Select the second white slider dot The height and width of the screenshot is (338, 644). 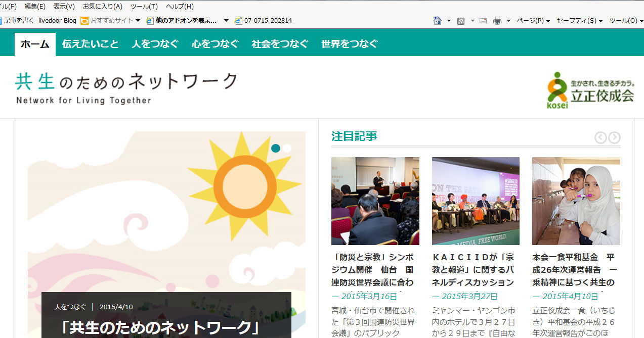(x=287, y=148)
